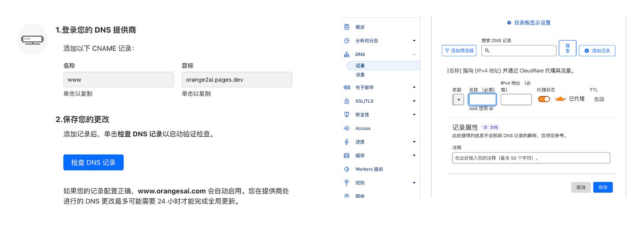Expand the 规则 submenu arrow

414,183
